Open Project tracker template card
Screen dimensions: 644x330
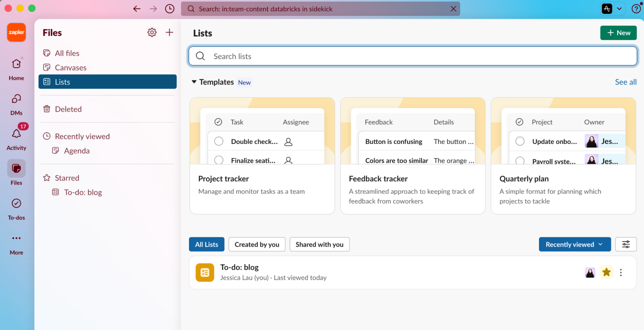(x=262, y=156)
